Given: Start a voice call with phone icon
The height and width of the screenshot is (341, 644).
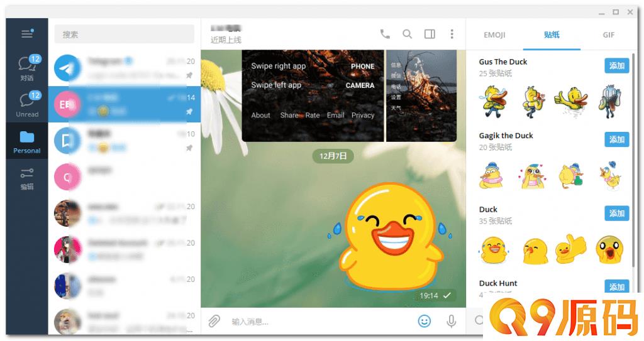Looking at the screenshot, I should coord(385,34).
